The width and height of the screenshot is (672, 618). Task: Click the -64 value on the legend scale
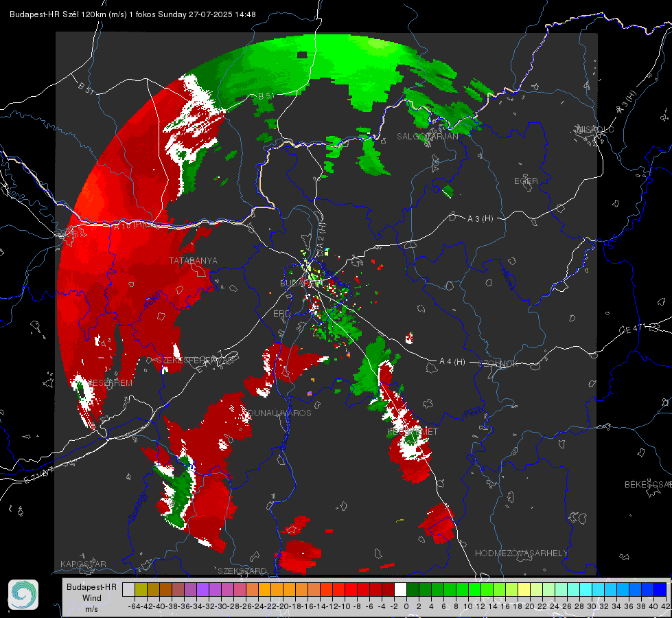pos(135,606)
